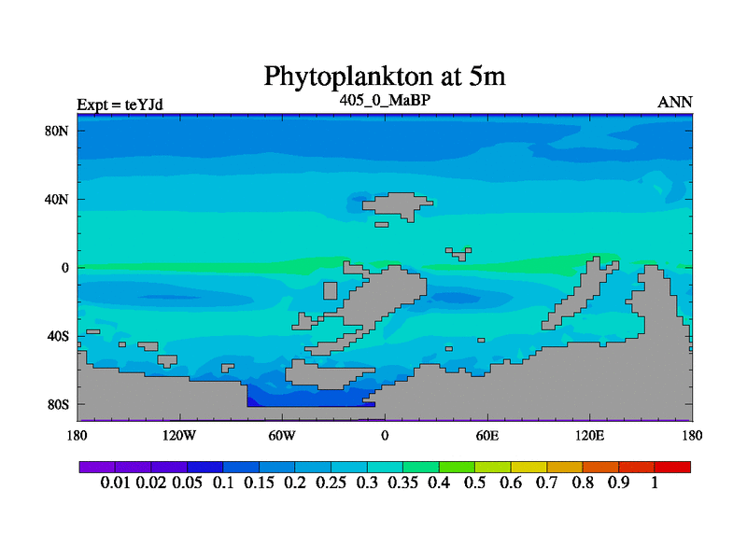This screenshot has width=747, height=560.
Task: Click the 80N latitude axis label
Action: click(58, 131)
